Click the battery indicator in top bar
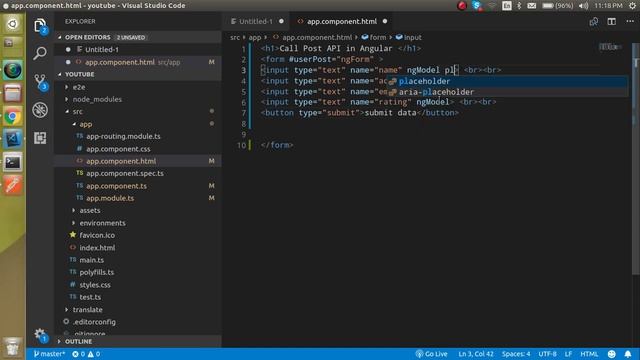Viewport: 640px width, 360px height. (x=558, y=6)
